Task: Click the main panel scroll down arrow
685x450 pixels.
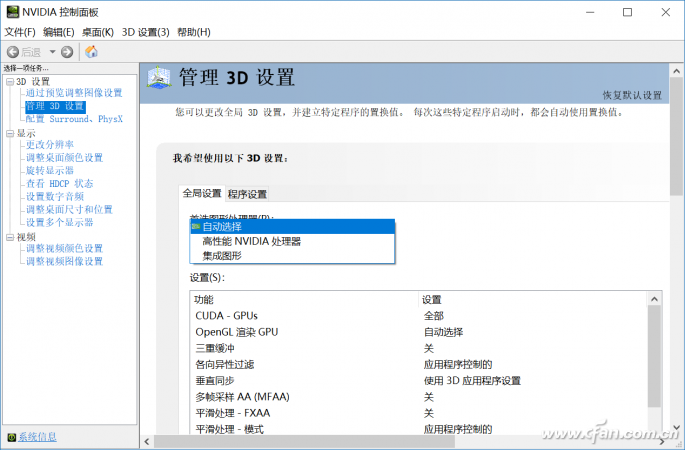Action: [x=677, y=428]
